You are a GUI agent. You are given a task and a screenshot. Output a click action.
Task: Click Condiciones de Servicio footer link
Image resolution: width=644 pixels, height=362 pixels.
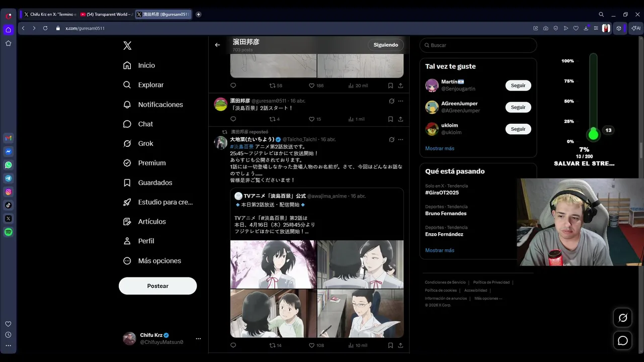click(x=445, y=283)
